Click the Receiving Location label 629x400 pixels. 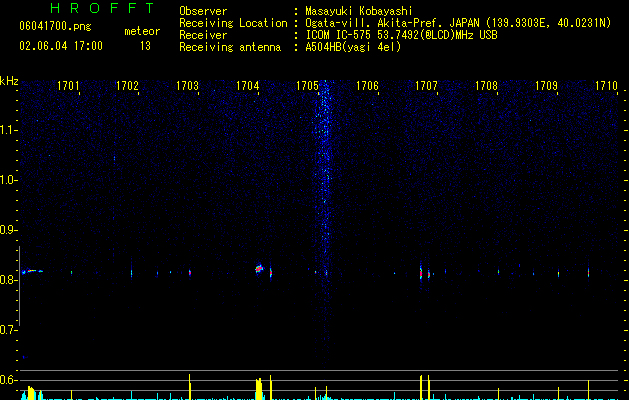[233, 23]
